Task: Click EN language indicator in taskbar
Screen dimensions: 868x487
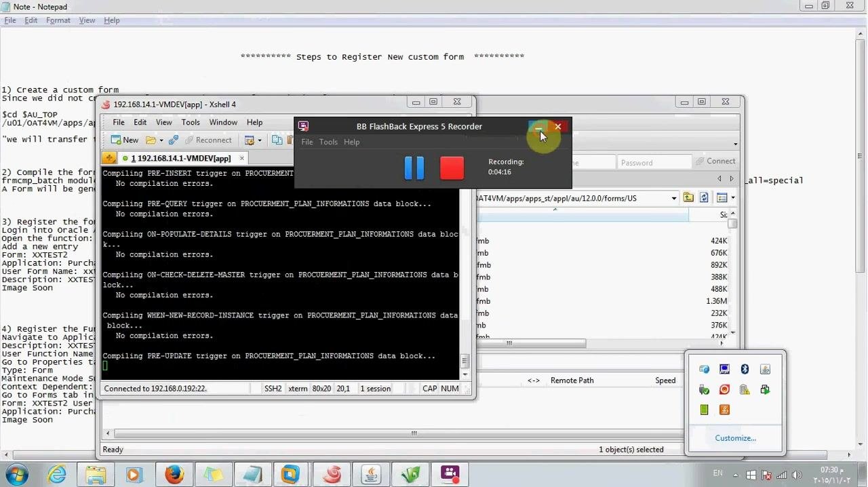Action: (x=718, y=473)
